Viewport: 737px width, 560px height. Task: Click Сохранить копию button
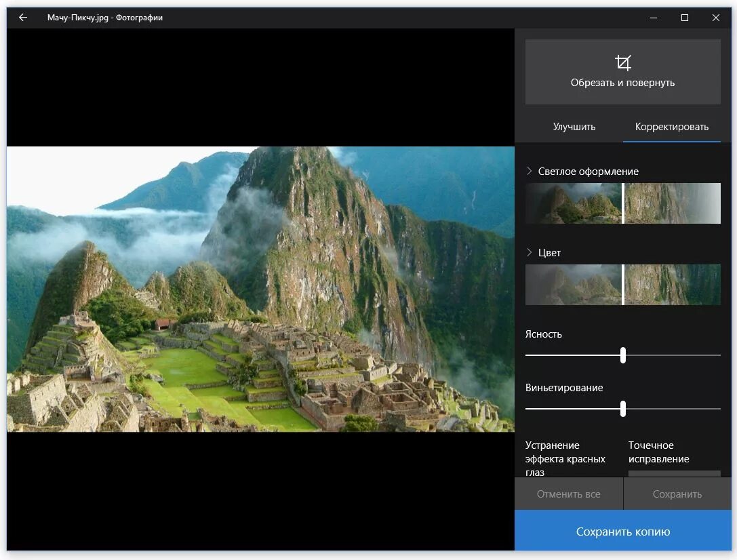point(623,531)
